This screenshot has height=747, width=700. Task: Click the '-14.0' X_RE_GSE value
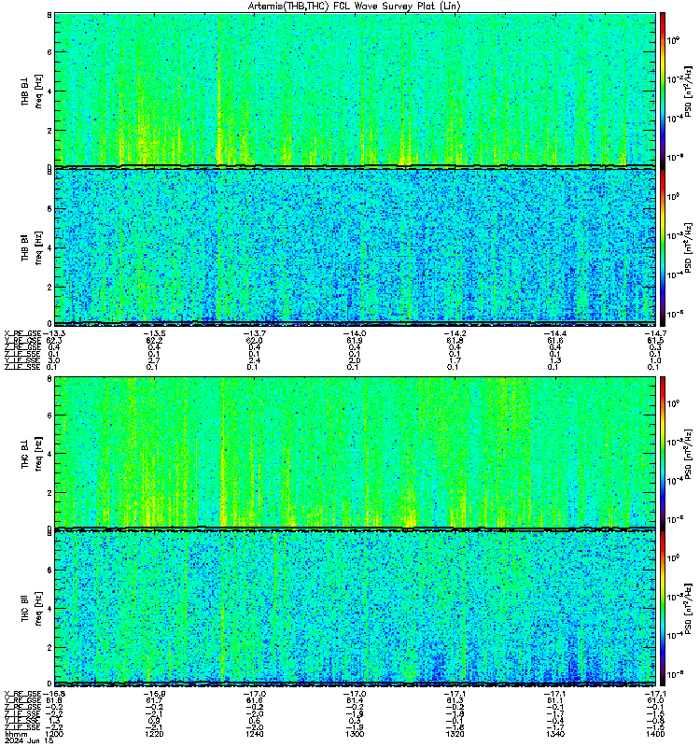tap(355, 333)
